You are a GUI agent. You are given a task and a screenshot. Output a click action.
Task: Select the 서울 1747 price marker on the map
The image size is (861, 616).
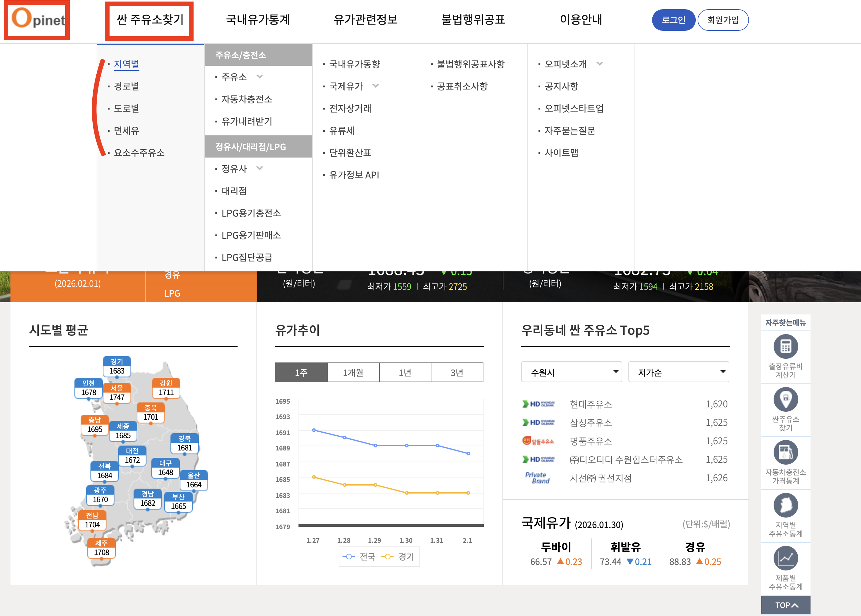(117, 393)
